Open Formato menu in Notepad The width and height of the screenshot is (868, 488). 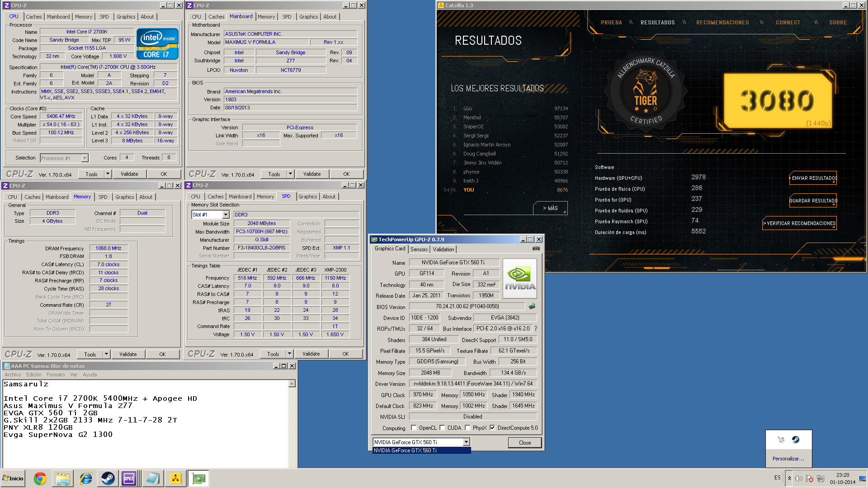pos(56,375)
